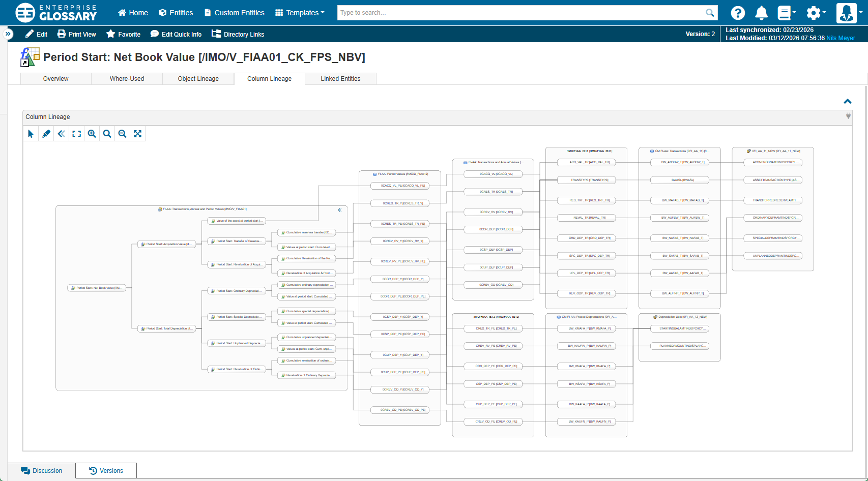Select Period Start: Total Depreciation node
Screen dimensions: 868x481
coord(166,328)
